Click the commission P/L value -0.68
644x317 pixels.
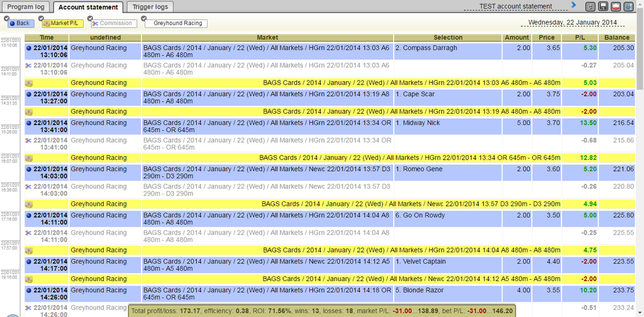click(x=589, y=140)
